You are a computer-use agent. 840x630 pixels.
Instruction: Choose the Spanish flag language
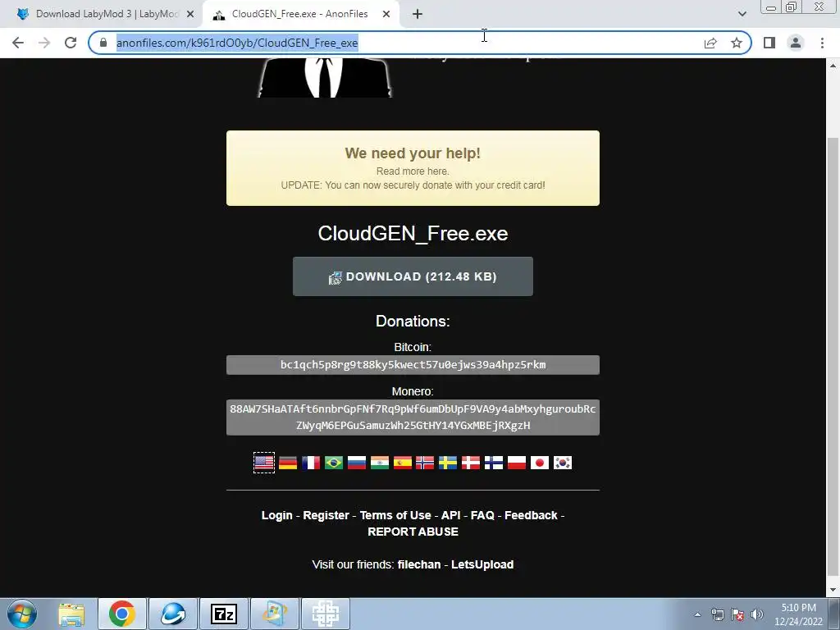(402, 463)
